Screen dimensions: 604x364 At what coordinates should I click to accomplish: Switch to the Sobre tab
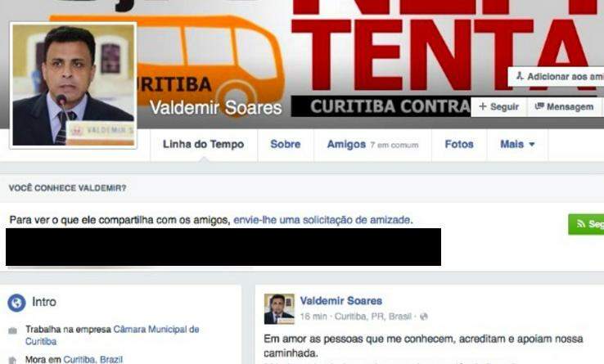[x=286, y=145]
